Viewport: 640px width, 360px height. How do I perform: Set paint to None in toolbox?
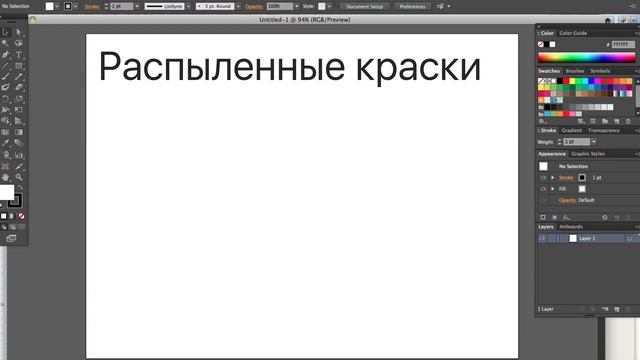click(x=21, y=216)
